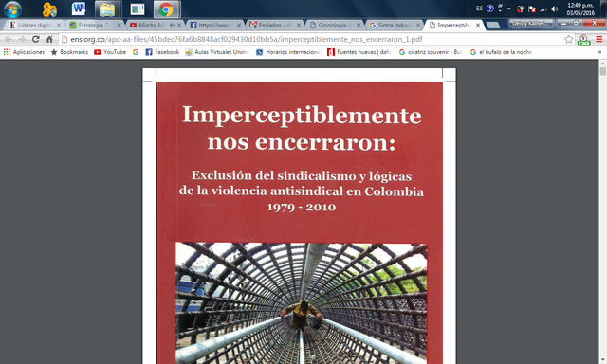Click the title 'Imperceptiblemente' on the cover
The image size is (607, 364).
(x=302, y=116)
